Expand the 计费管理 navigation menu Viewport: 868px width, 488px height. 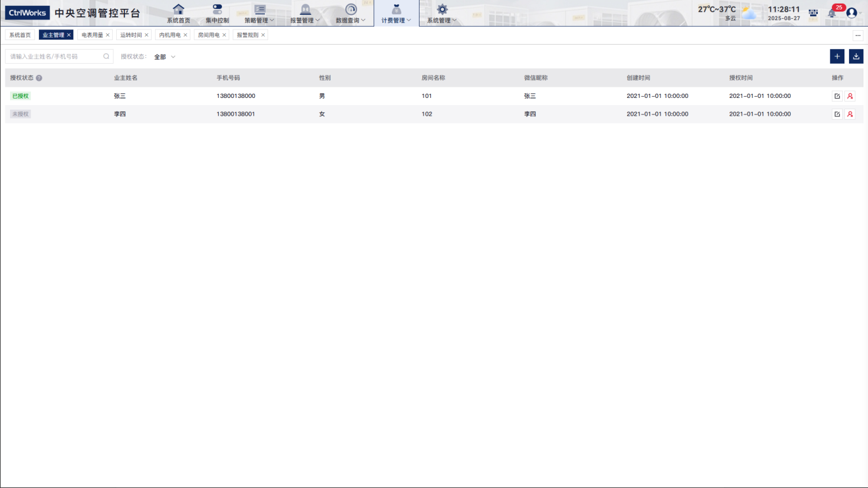coord(396,13)
